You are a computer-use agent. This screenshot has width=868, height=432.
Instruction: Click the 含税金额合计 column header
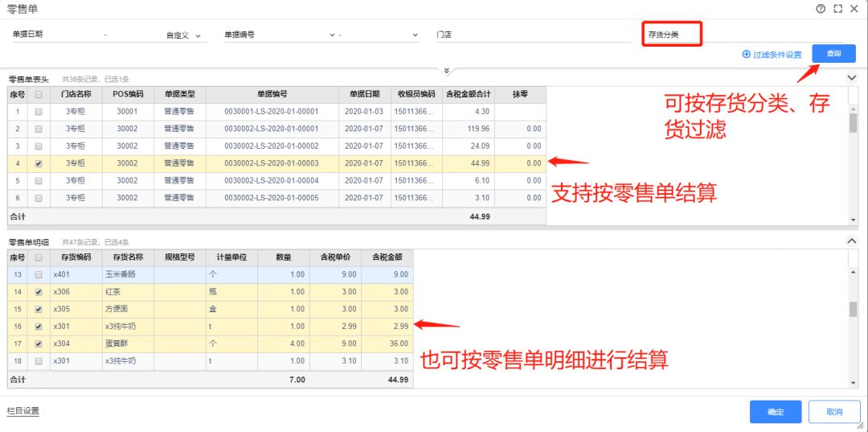tap(469, 95)
